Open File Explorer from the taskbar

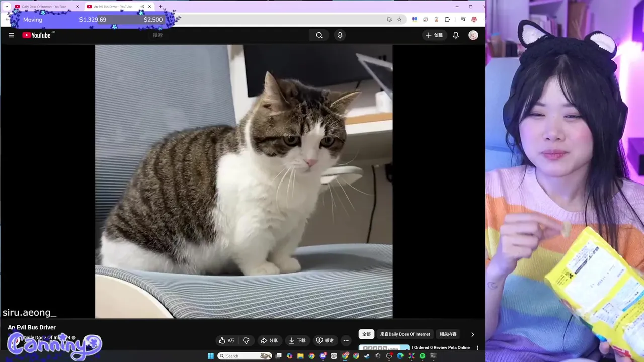click(x=300, y=356)
